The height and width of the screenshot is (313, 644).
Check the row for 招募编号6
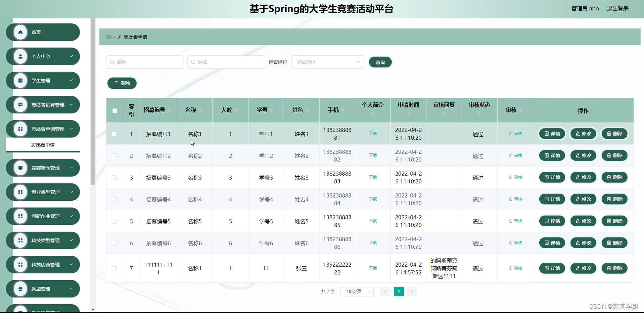tap(114, 243)
